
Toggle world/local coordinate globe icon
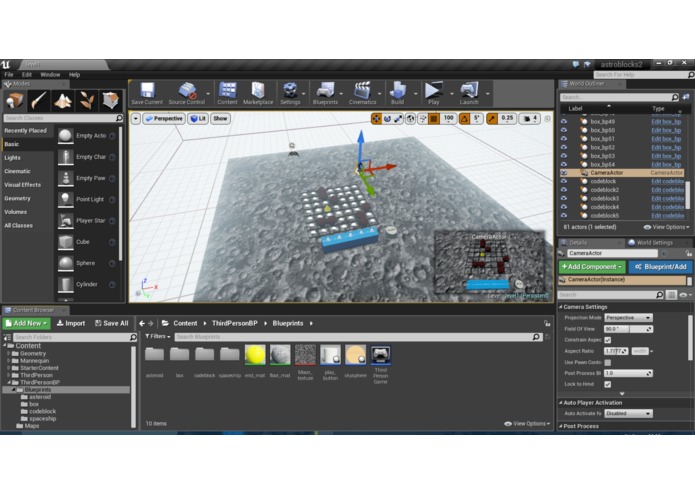click(x=410, y=119)
